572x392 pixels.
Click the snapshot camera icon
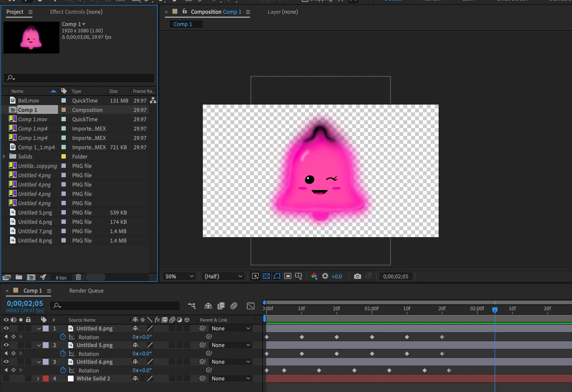(357, 276)
